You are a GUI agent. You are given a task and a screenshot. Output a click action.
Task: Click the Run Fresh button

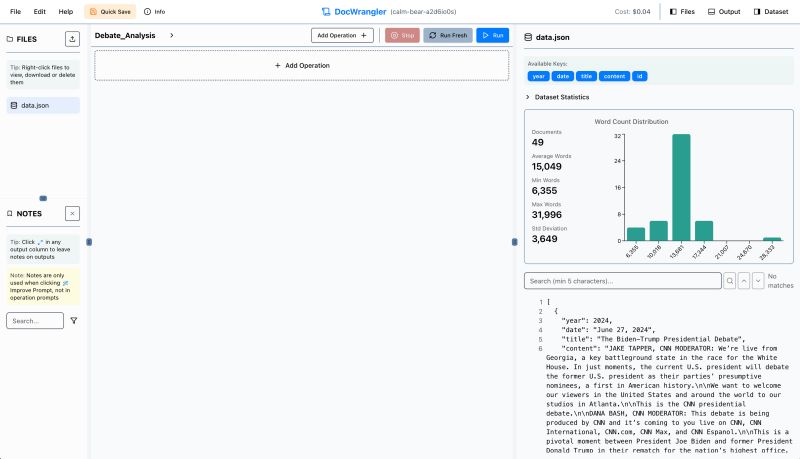click(x=448, y=35)
